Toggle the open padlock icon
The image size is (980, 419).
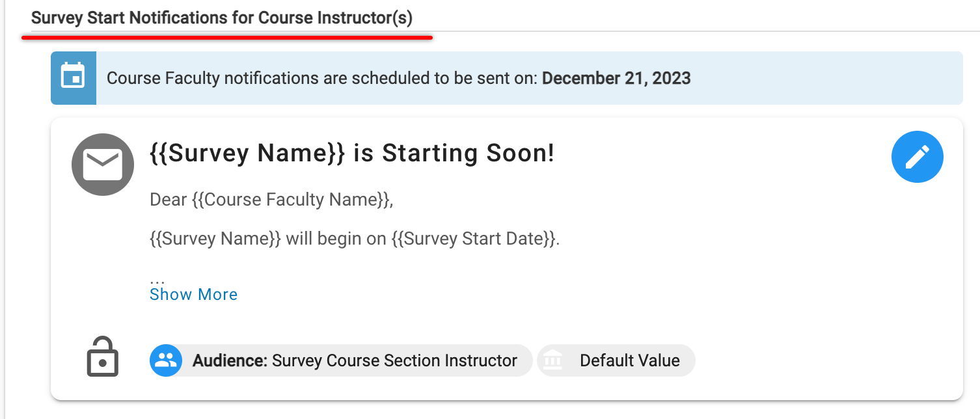103,357
